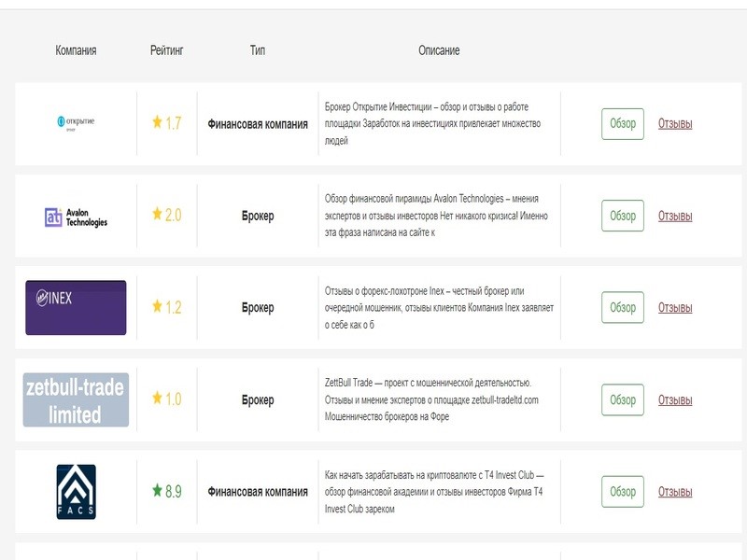Click Описание column heading
Image resolution: width=747 pixels, height=560 pixels.
tap(439, 49)
